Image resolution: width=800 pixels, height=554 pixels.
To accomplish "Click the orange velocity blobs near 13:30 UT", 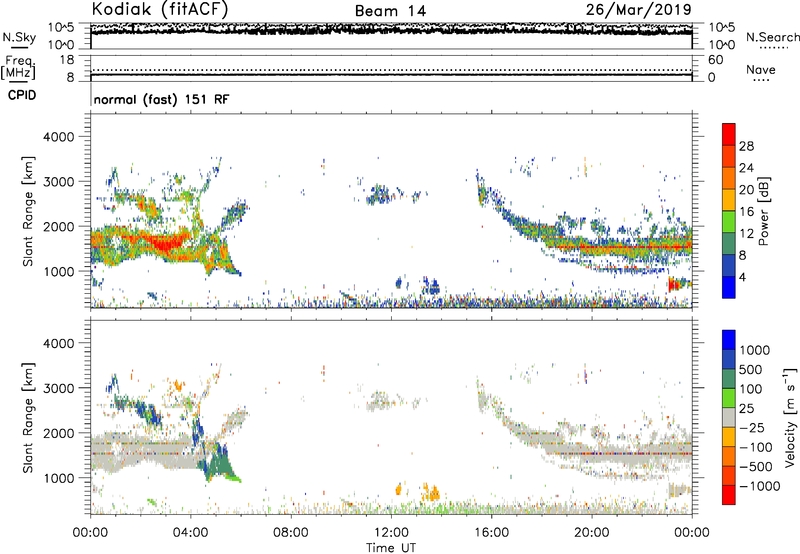I will pyautogui.click(x=431, y=492).
